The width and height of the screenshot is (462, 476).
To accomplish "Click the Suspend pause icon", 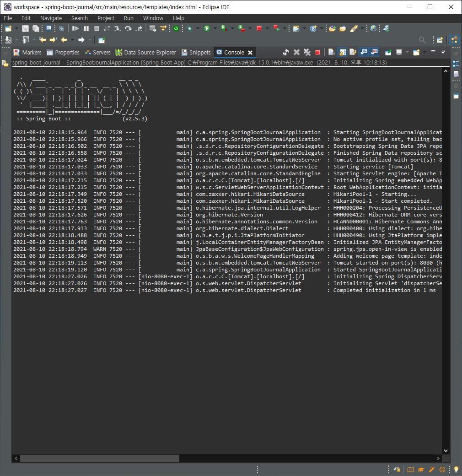I will tap(86, 28).
